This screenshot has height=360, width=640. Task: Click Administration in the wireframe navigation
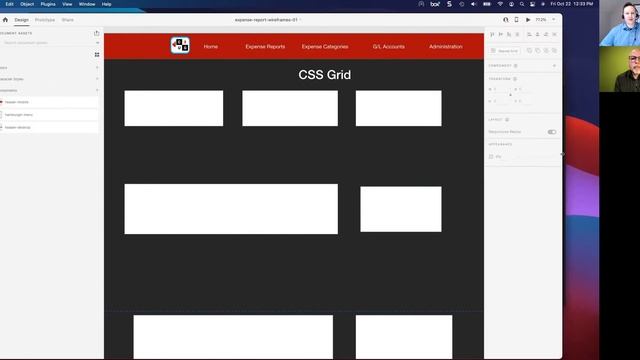pos(446,47)
